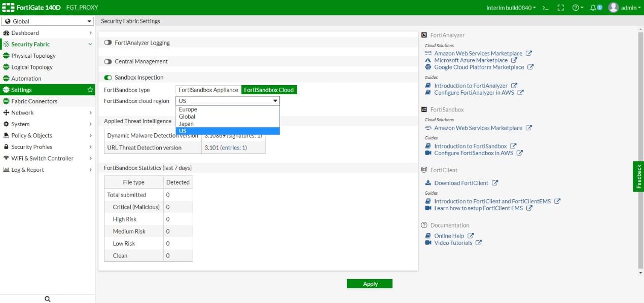This screenshot has width=644, height=303.
Task: Open the FortiSandbox cloud region combo box
Action: click(x=228, y=101)
